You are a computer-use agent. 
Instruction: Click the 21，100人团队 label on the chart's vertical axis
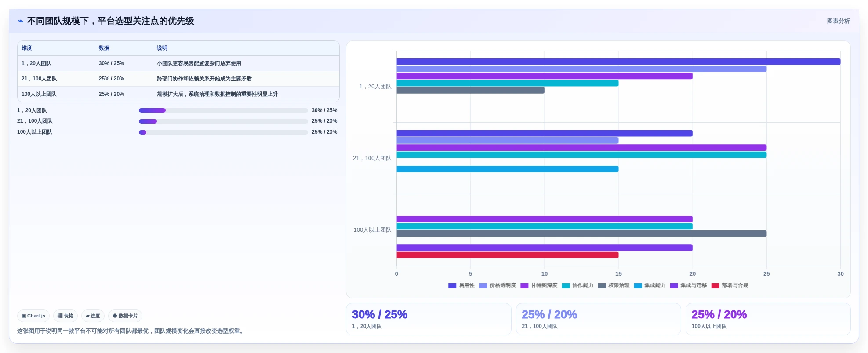[x=372, y=158]
